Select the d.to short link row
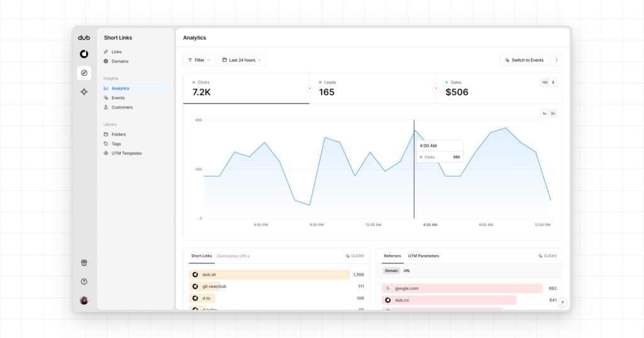644x338 pixels. 277,298
